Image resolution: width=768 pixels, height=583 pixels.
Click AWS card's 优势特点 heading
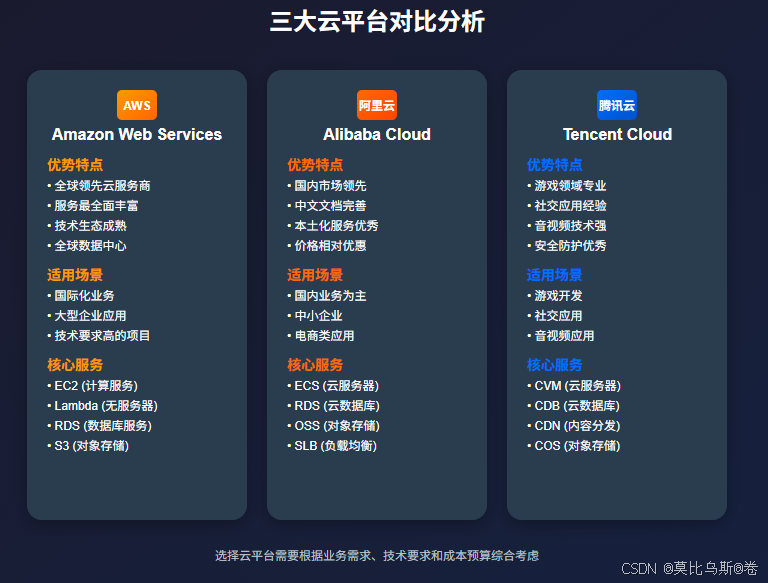pyautogui.click(x=75, y=165)
